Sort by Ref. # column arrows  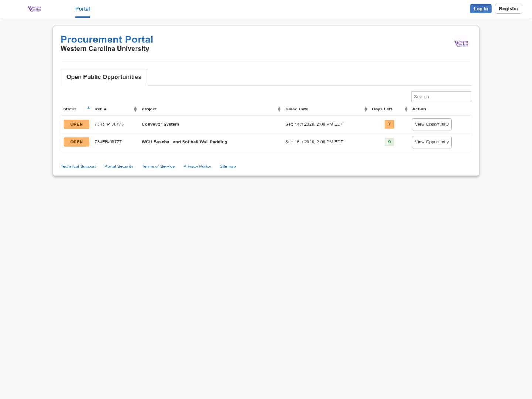135,109
